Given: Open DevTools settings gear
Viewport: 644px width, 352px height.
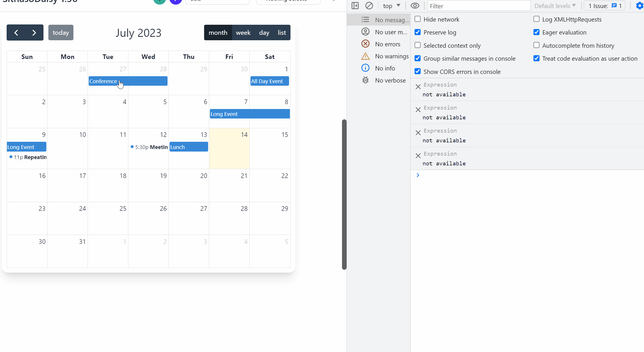Looking at the screenshot, I should point(639,5).
